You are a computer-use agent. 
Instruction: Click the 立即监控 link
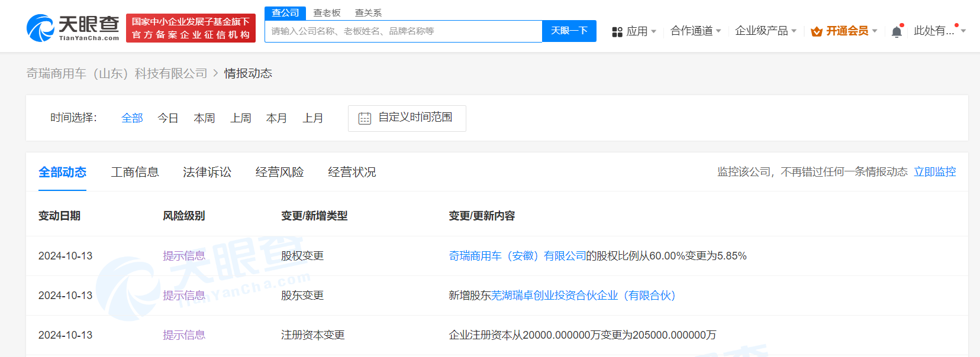click(x=935, y=172)
